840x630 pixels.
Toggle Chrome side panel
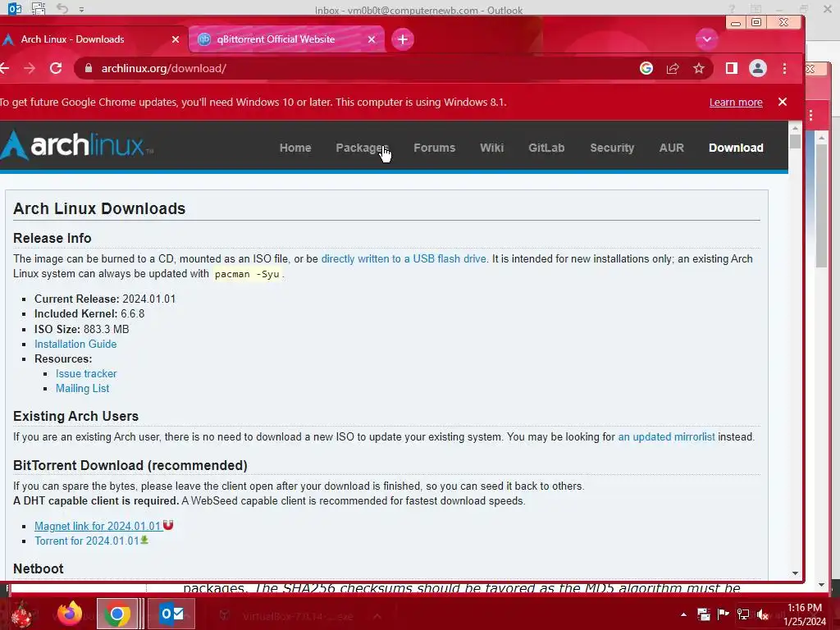click(x=731, y=68)
